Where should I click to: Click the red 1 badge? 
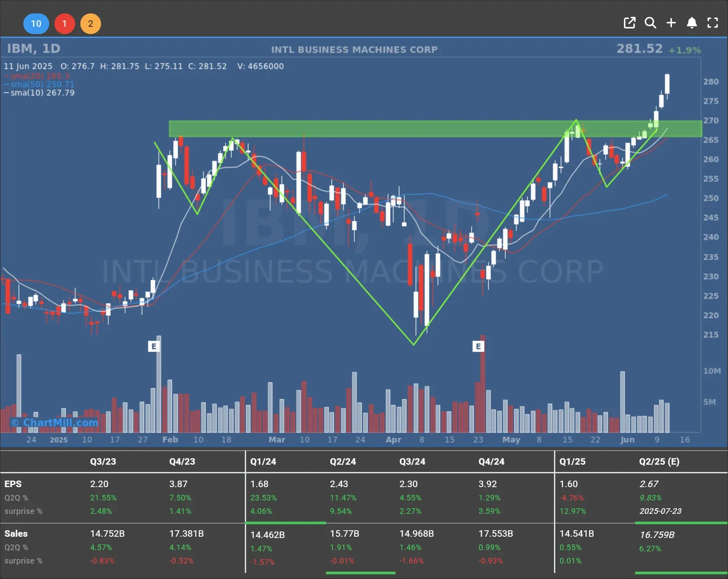64,24
